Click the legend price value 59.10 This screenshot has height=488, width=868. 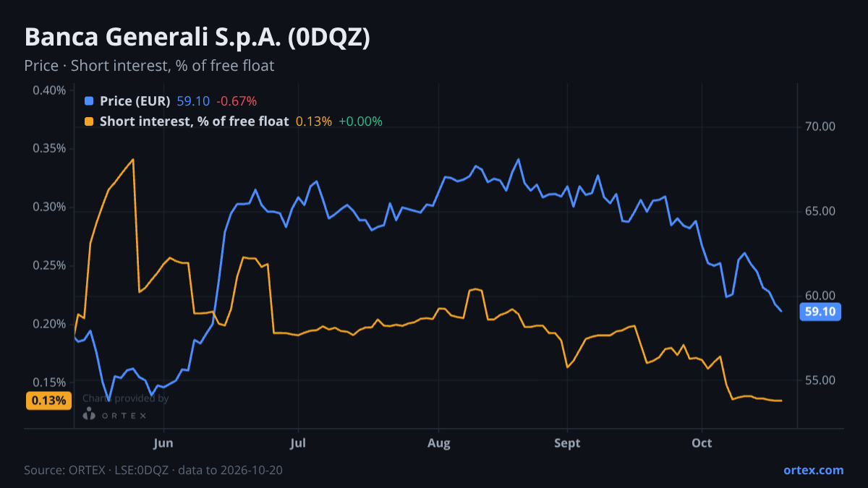193,101
